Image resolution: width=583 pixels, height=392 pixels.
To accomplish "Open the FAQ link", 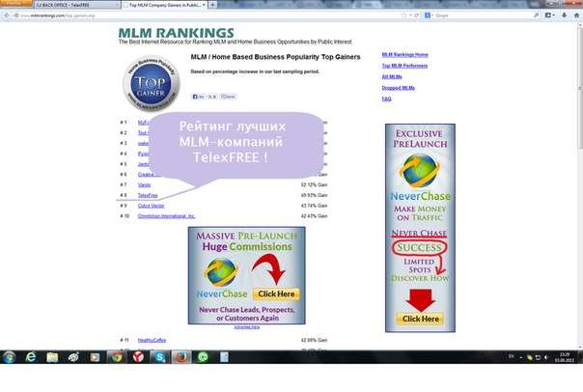I will point(386,98).
